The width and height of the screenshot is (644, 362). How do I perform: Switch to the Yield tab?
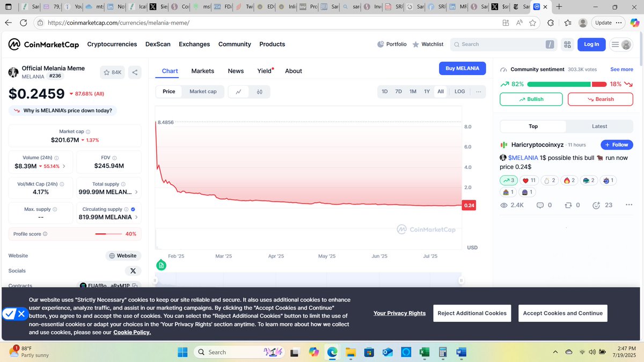pos(265,71)
